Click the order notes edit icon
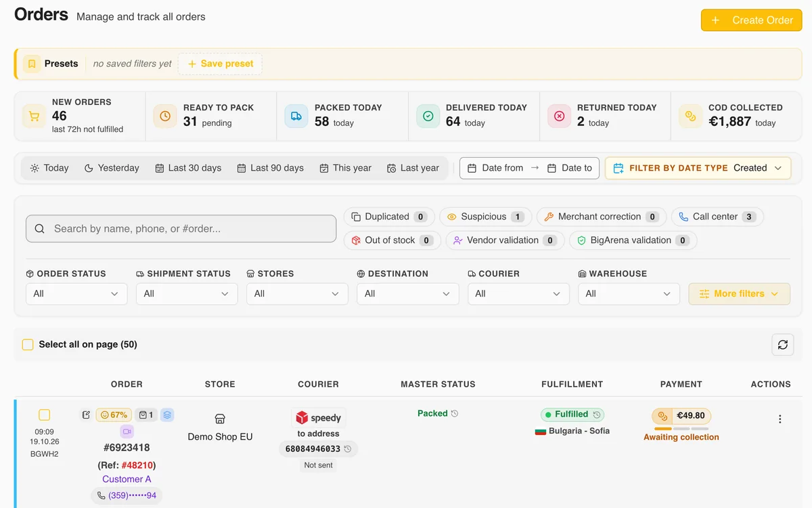 (86, 415)
